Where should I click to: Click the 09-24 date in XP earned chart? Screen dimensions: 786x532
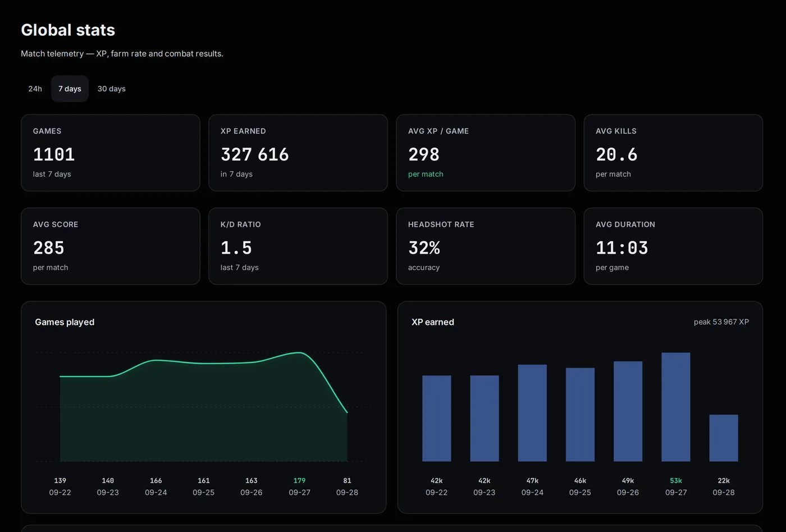click(532, 492)
